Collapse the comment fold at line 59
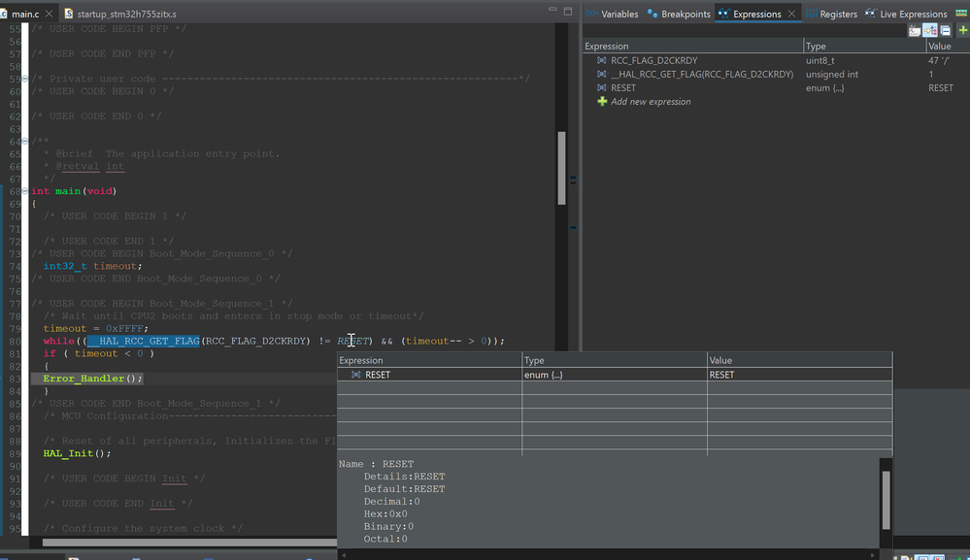This screenshot has height=560, width=970. tap(26, 79)
